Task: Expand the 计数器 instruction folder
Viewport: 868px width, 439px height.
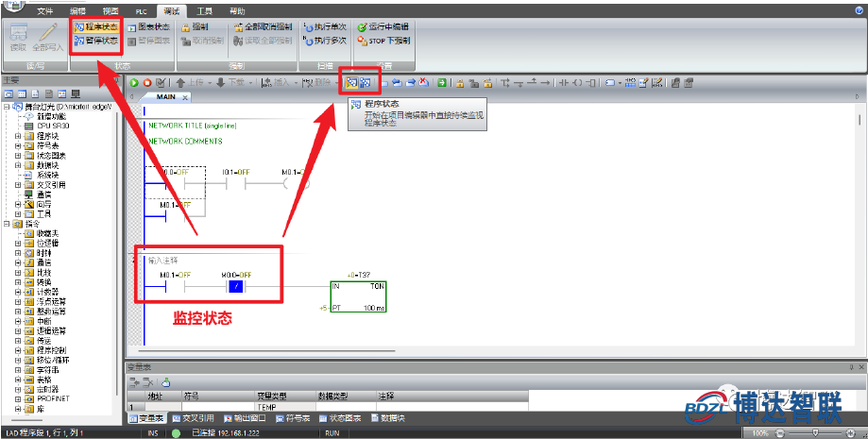Action: click(x=18, y=292)
